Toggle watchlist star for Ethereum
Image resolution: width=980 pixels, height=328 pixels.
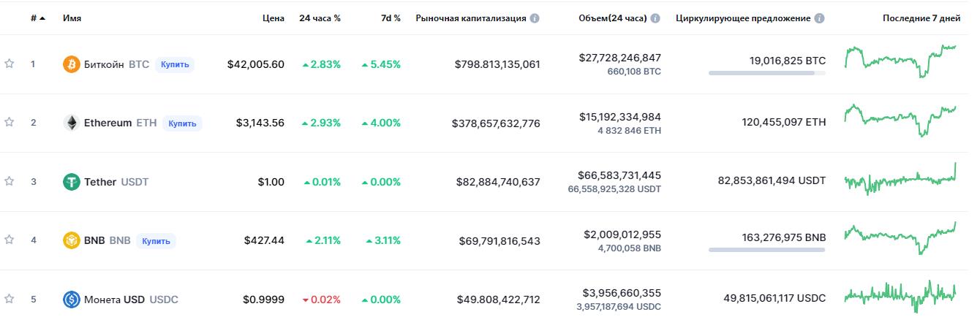coord(10,123)
